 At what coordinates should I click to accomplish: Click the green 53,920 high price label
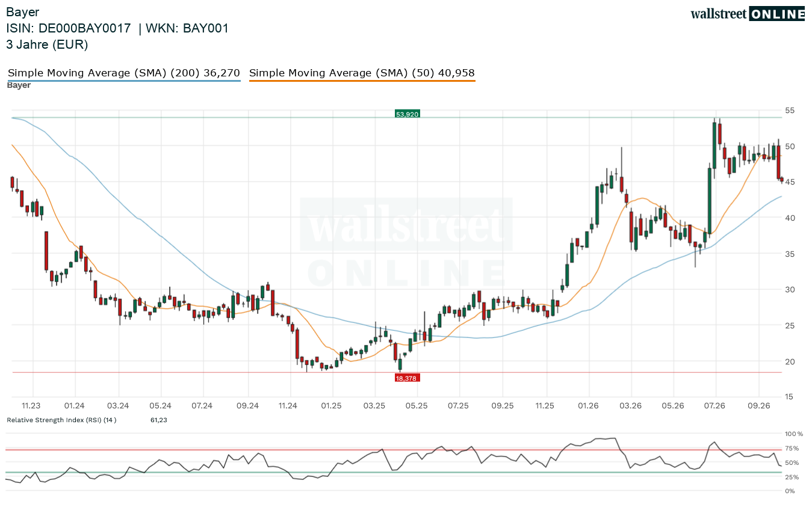(407, 113)
